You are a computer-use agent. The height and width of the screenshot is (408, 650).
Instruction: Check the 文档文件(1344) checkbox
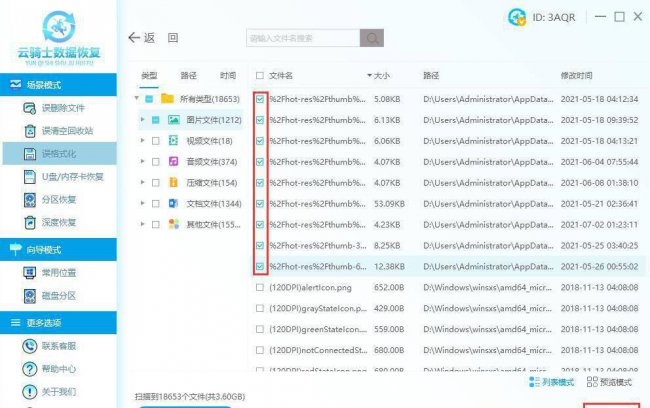pyautogui.click(x=156, y=204)
